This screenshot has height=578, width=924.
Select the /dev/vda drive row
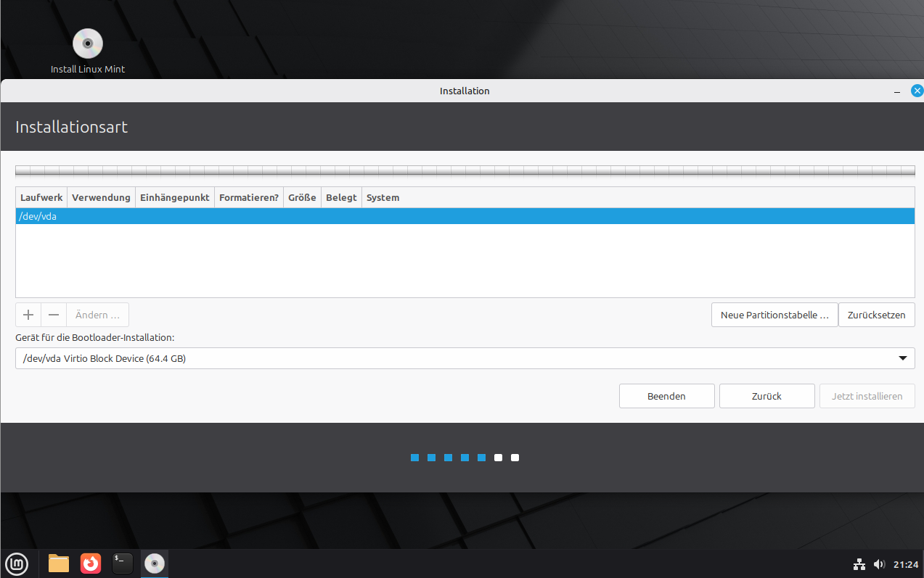pyautogui.click(x=465, y=216)
